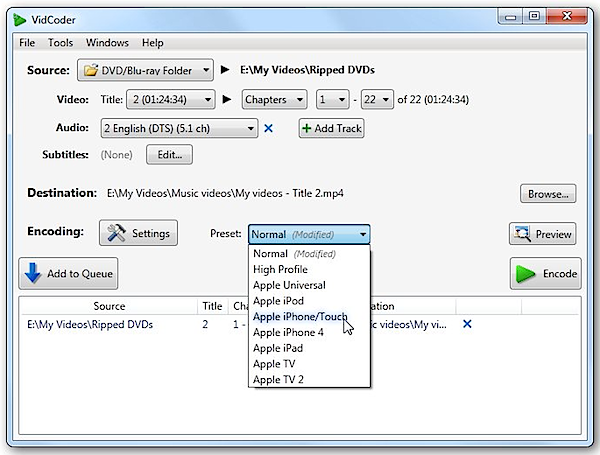Open the Help menu
The image size is (600, 455).
[x=153, y=42]
